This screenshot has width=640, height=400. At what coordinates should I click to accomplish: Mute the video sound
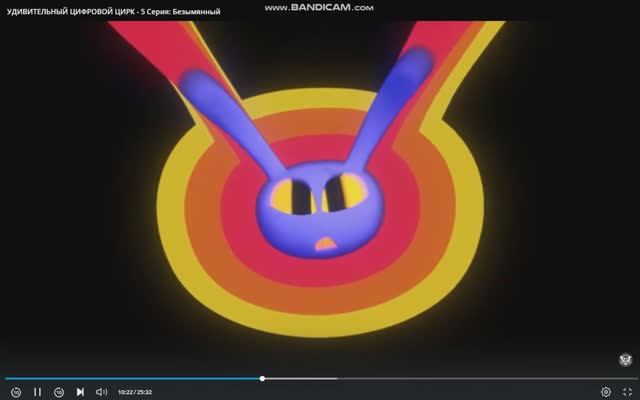click(101, 392)
